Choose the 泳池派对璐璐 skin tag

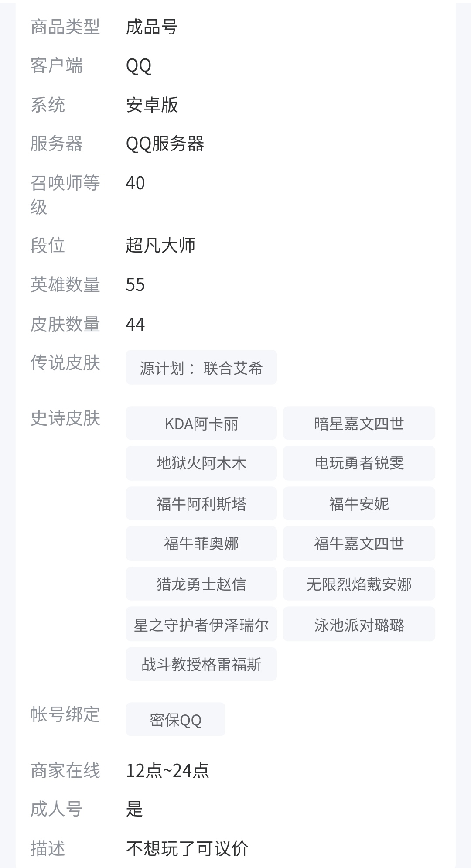tap(359, 625)
